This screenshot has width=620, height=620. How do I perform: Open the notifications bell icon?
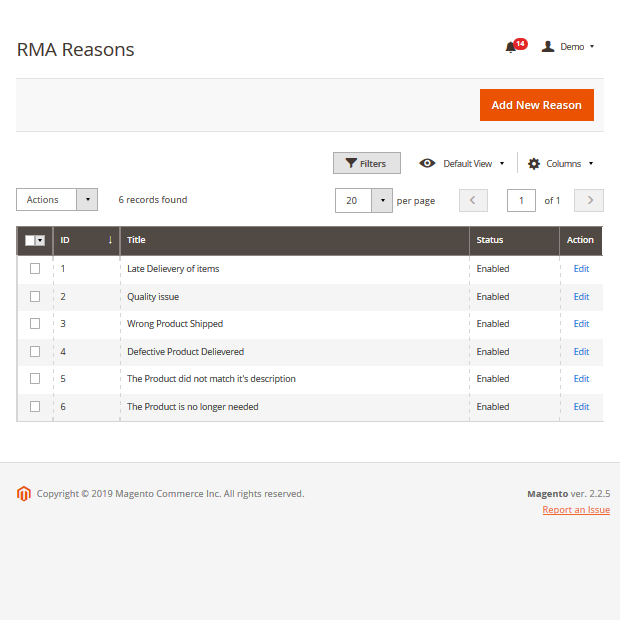coord(511,47)
